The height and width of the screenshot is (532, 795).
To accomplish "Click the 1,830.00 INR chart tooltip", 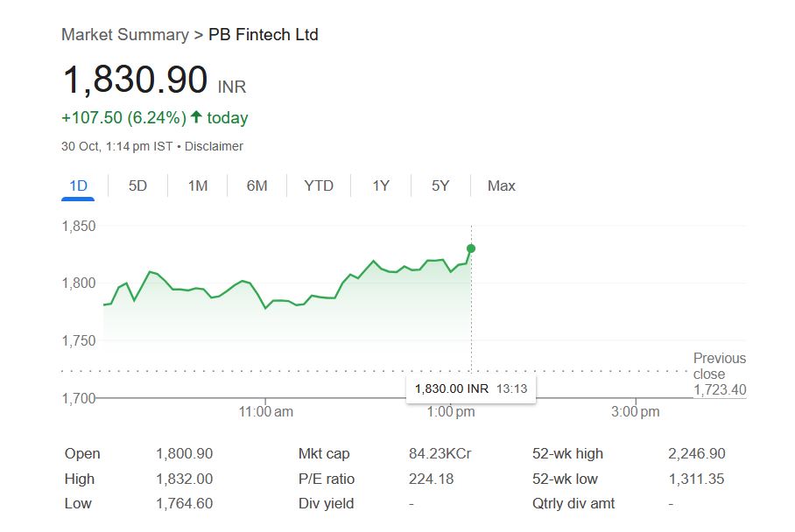I will click(471, 388).
